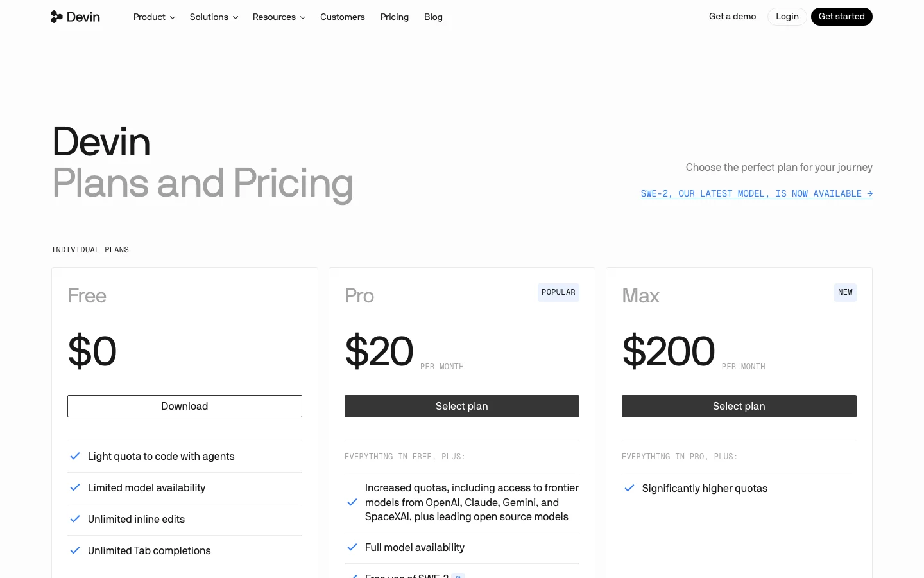Download the Free plan

185,406
